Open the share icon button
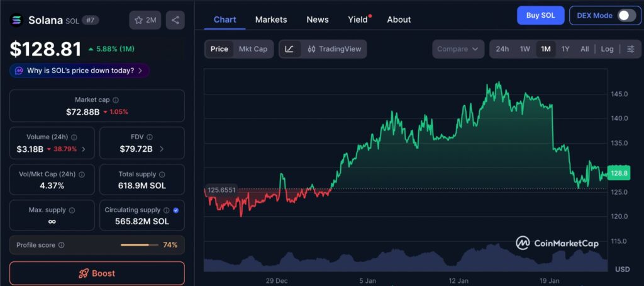Viewport: 644px width, 286px height. click(x=175, y=20)
